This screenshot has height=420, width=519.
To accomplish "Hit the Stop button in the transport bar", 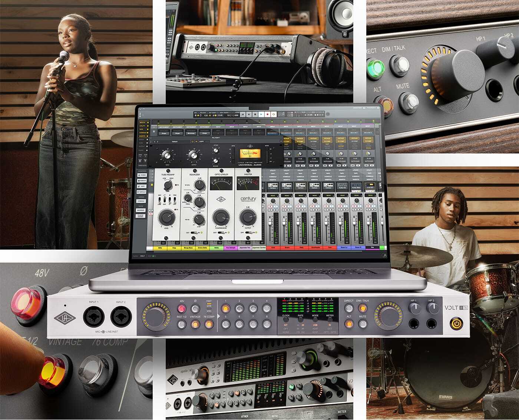I will pos(255,115).
